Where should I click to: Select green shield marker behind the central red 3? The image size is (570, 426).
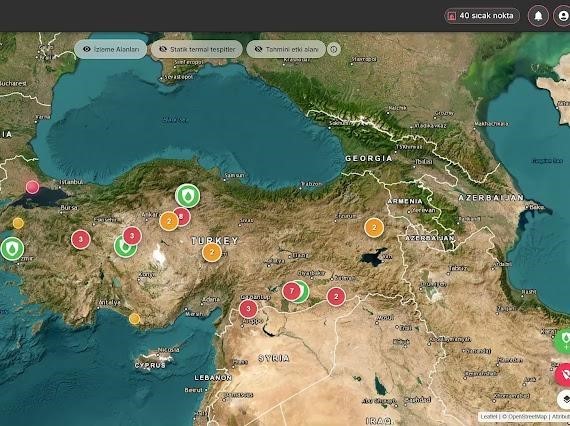[123, 249]
